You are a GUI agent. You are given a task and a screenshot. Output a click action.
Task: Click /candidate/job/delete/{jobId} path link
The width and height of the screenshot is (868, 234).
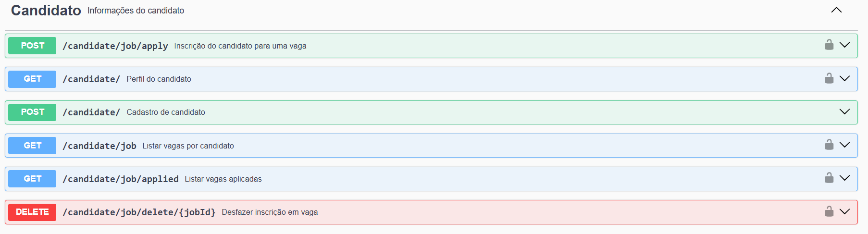[139, 212]
